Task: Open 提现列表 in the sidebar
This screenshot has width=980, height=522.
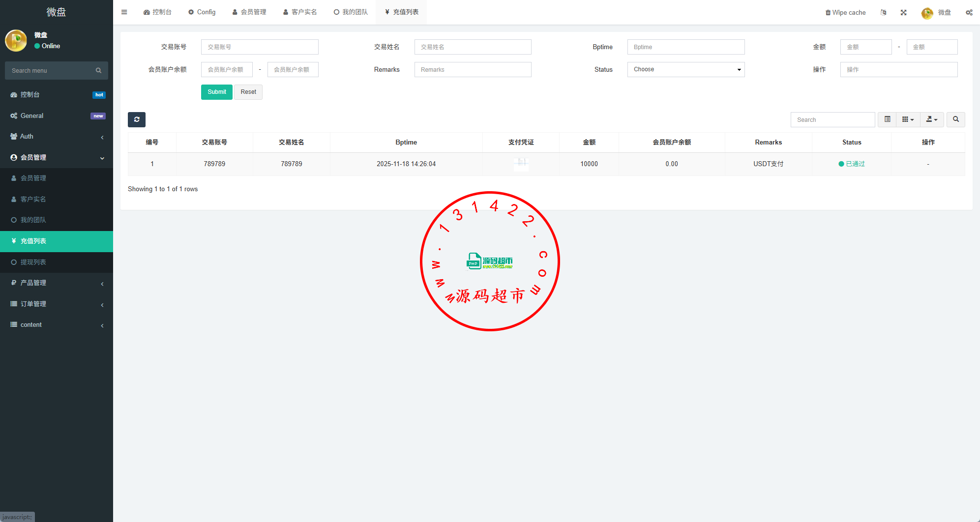Action: pyautogui.click(x=33, y=262)
